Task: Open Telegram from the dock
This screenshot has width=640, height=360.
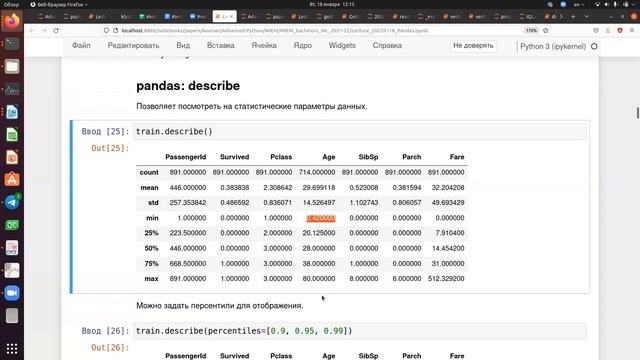Action: (x=12, y=202)
